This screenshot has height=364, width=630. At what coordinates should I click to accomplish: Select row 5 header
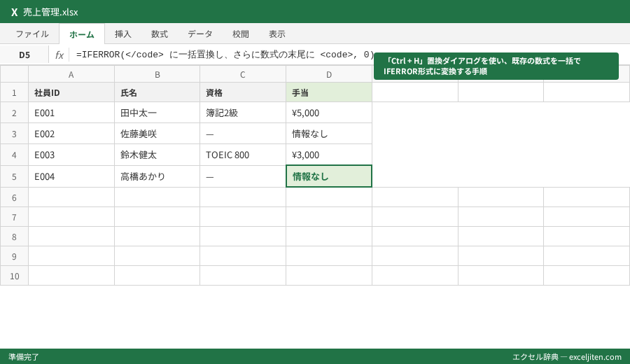click(x=14, y=176)
